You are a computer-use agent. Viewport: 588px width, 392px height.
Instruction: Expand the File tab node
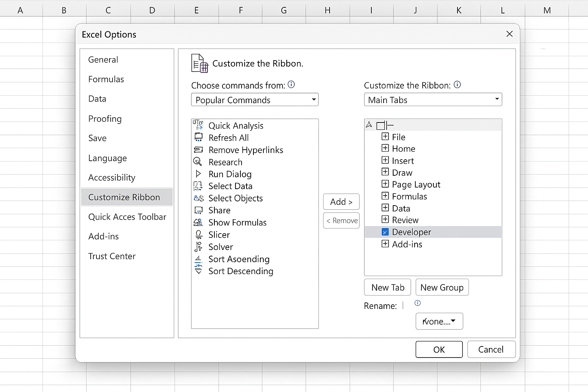pyautogui.click(x=385, y=137)
